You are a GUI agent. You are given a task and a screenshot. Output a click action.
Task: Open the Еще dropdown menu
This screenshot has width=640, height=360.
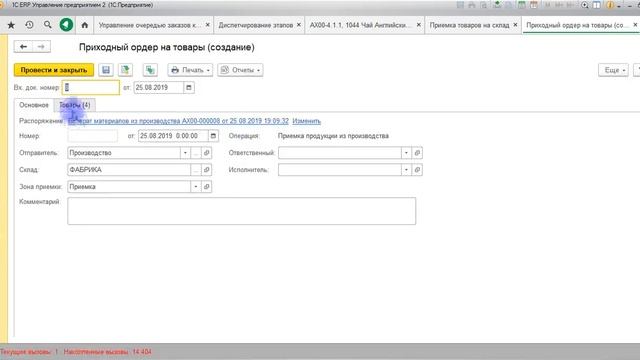click(613, 70)
